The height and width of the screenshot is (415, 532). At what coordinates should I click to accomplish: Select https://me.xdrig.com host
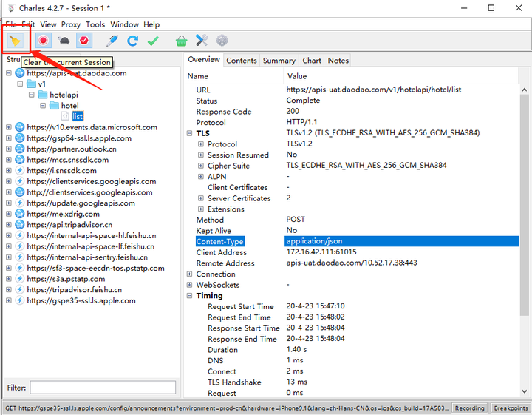pyautogui.click(x=63, y=214)
